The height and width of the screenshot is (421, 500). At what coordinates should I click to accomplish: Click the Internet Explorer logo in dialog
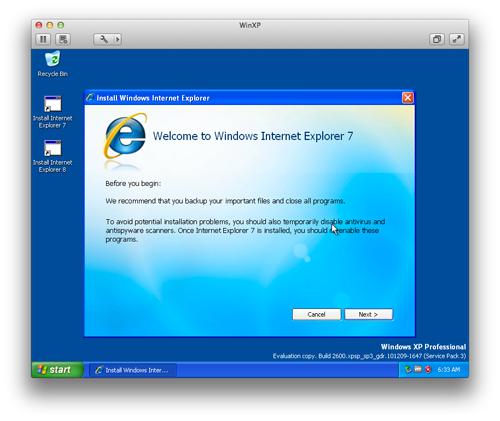point(125,137)
